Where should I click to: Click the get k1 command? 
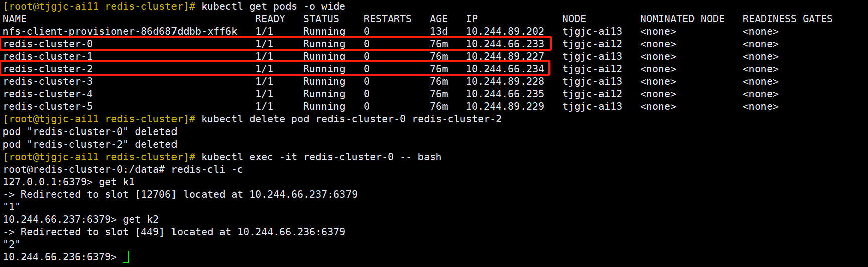pos(117,182)
